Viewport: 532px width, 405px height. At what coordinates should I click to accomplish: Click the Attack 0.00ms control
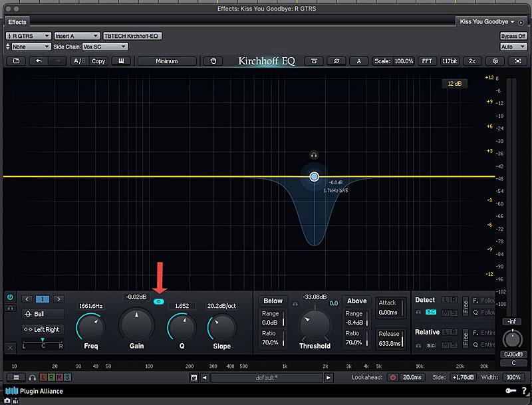[x=390, y=307]
